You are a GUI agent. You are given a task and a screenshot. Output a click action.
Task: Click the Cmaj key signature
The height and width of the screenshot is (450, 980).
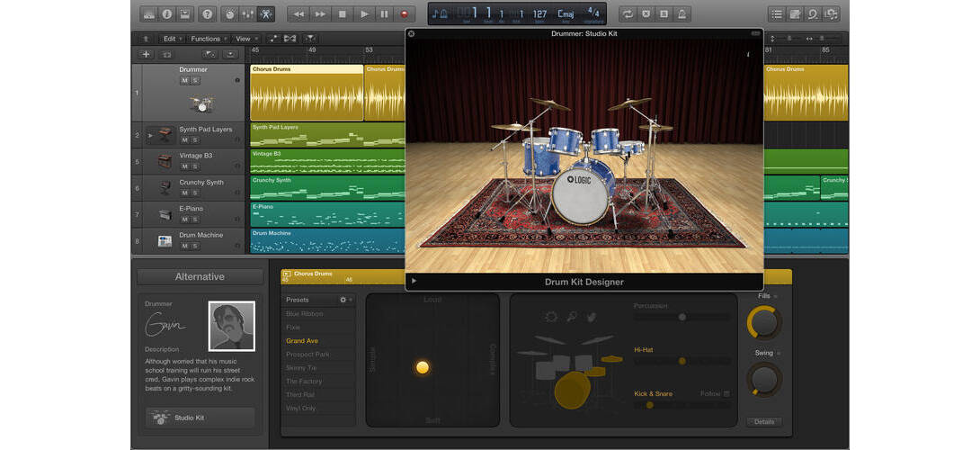pos(565,13)
